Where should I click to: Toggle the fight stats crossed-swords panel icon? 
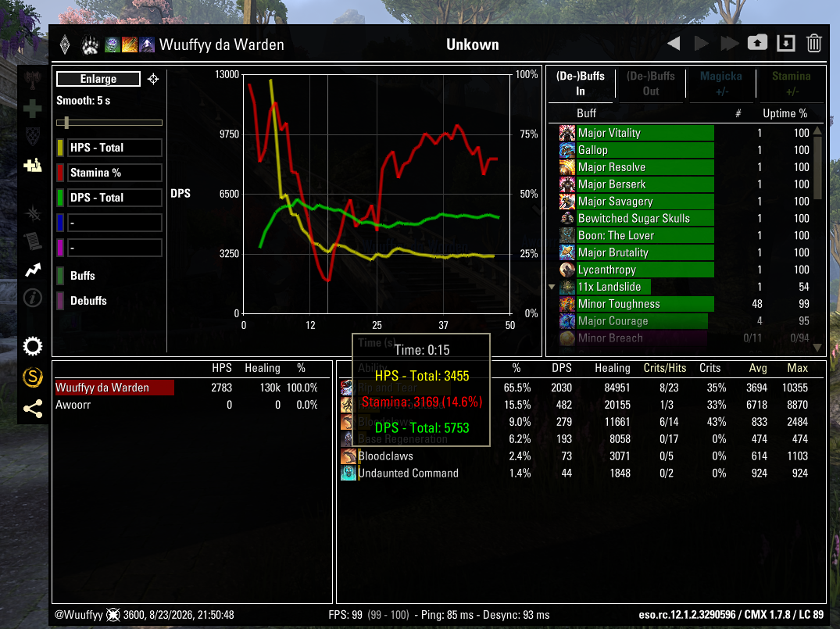[x=33, y=213]
